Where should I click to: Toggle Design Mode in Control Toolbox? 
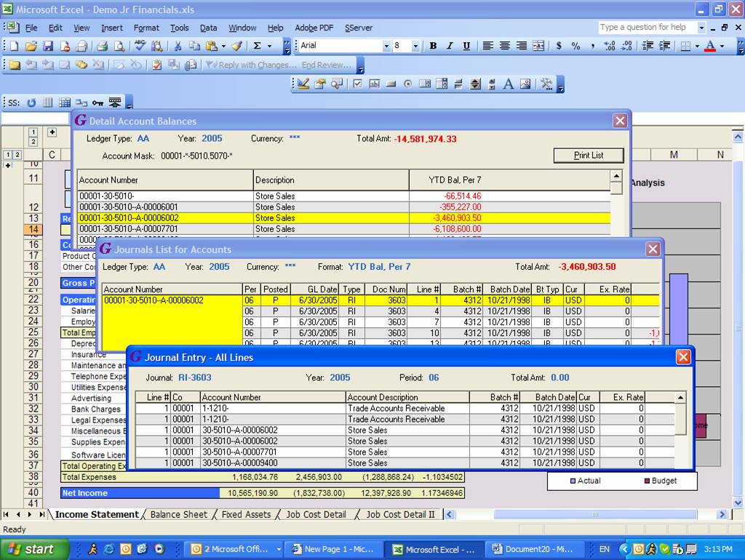point(303,84)
